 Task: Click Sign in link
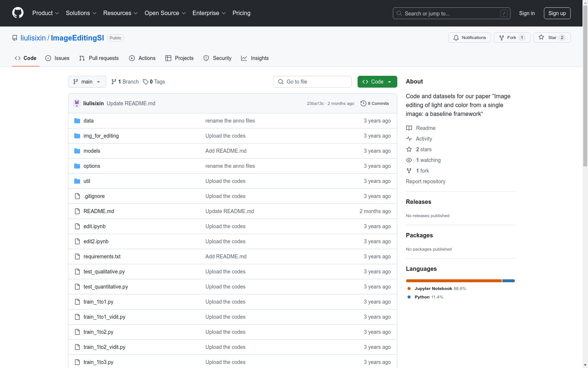[527, 13]
